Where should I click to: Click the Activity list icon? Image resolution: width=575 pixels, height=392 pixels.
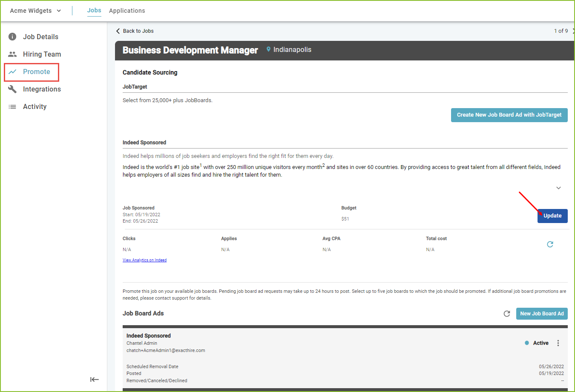pyautogui.click(x=12, y=106)
